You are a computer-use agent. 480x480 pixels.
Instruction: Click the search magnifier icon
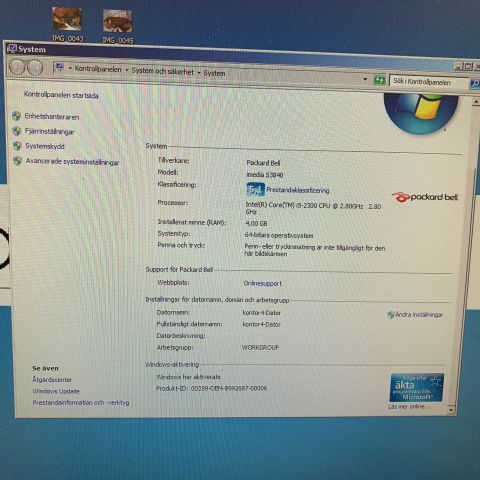(x=475, y=83)
